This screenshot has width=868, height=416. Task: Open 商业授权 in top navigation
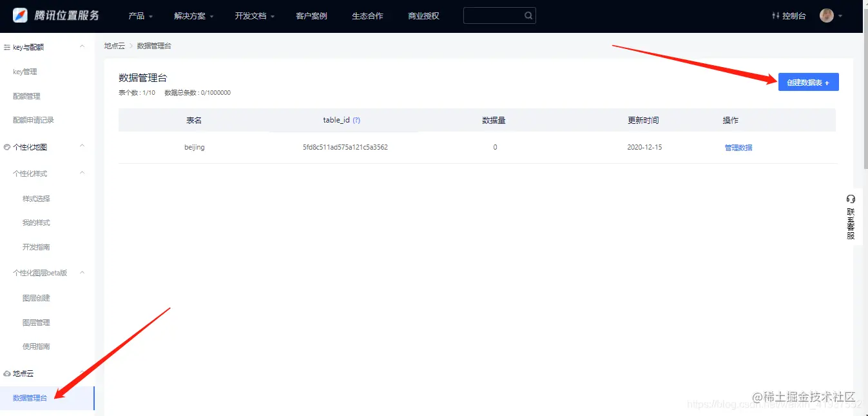[x=423, y=15]
